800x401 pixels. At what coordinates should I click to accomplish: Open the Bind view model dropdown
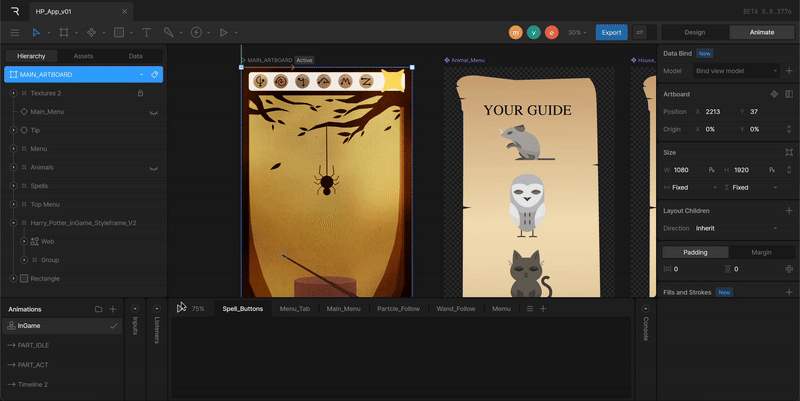[736, 71]
